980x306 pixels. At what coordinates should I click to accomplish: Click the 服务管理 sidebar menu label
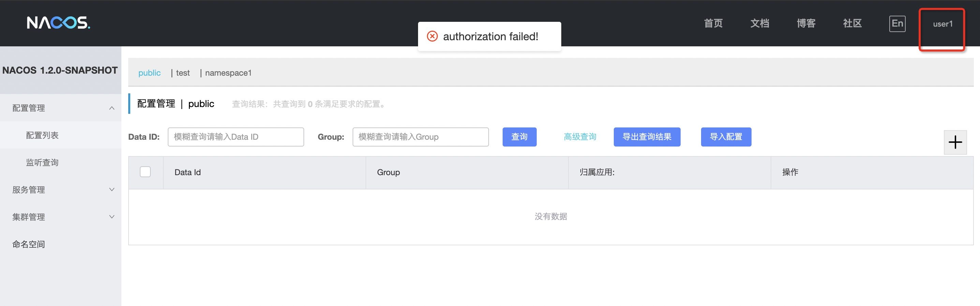pyautogui.click(x=29, y=189)
